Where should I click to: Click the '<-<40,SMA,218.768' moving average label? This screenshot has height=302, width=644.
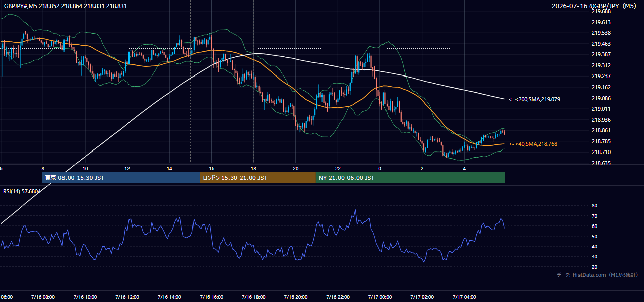[533, 144]
